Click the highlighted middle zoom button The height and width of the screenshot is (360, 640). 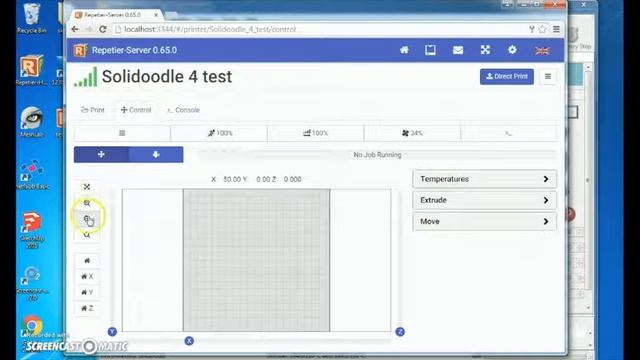point(87,219)
